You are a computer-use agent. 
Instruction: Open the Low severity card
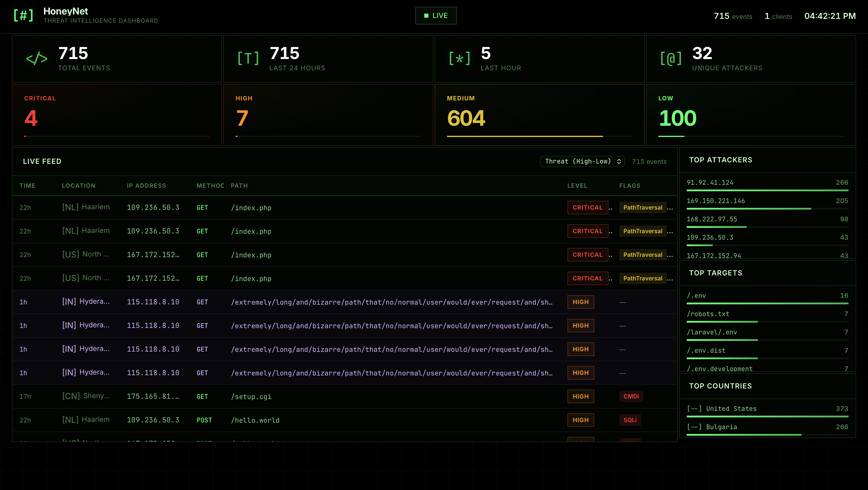tap(751, 115)
